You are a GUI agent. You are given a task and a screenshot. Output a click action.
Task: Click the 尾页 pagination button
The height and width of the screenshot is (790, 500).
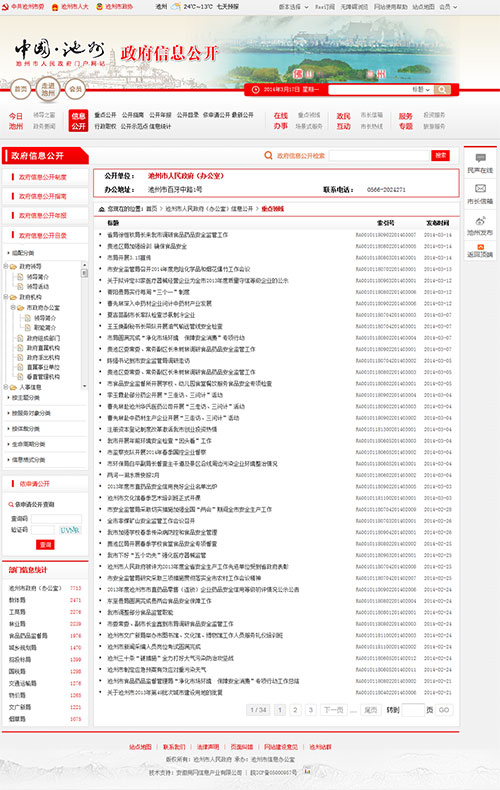point(370,710)
